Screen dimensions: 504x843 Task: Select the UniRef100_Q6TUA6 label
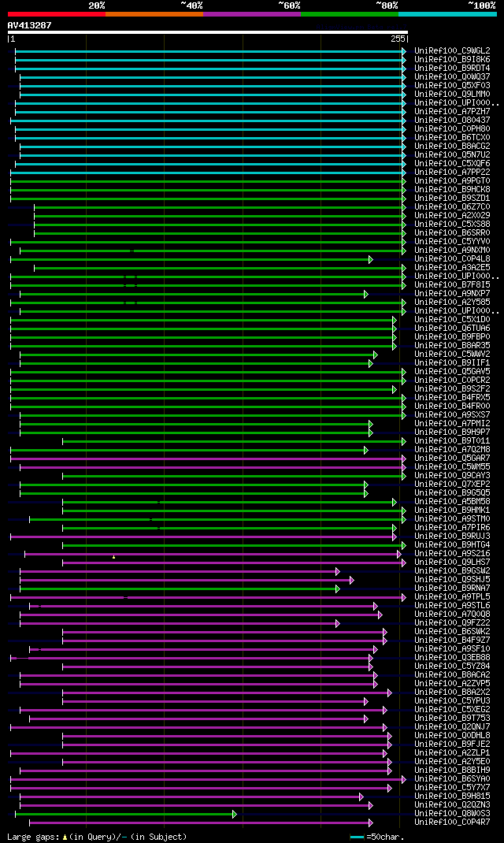pos(452,329)
